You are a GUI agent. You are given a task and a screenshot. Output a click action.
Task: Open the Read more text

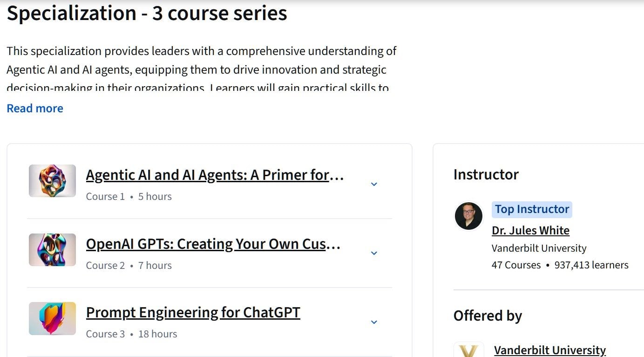tap(34, 108)
